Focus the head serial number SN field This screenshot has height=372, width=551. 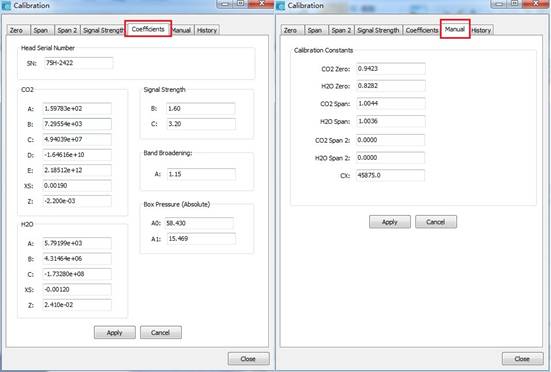[x=78, y=63]
